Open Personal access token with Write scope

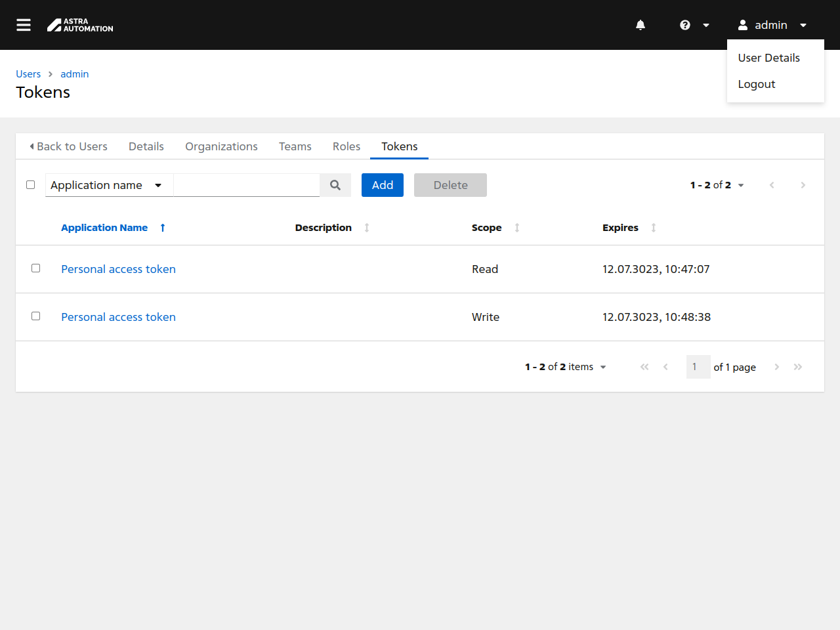click(x=118, y=317)
